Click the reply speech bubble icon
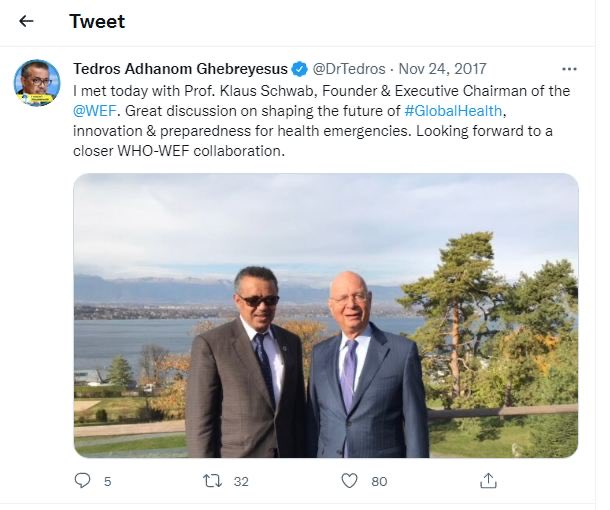The height and width of the screenshot is (510, 610). pos(82,480)
